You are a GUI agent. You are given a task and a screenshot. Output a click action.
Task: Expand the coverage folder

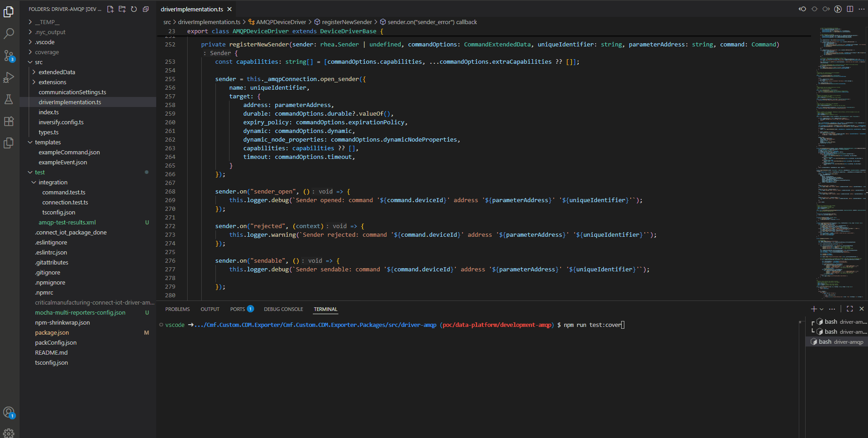click(x=46, y=52)
